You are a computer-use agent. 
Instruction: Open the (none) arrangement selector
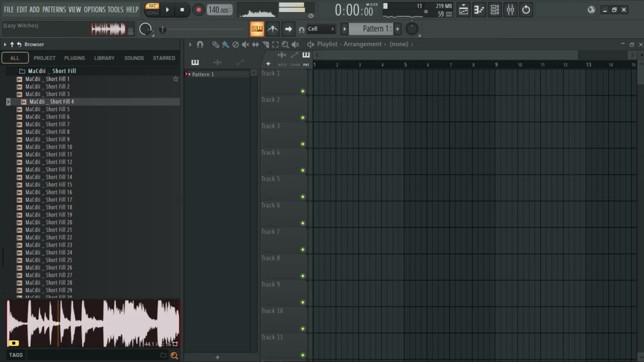(399, 44)
